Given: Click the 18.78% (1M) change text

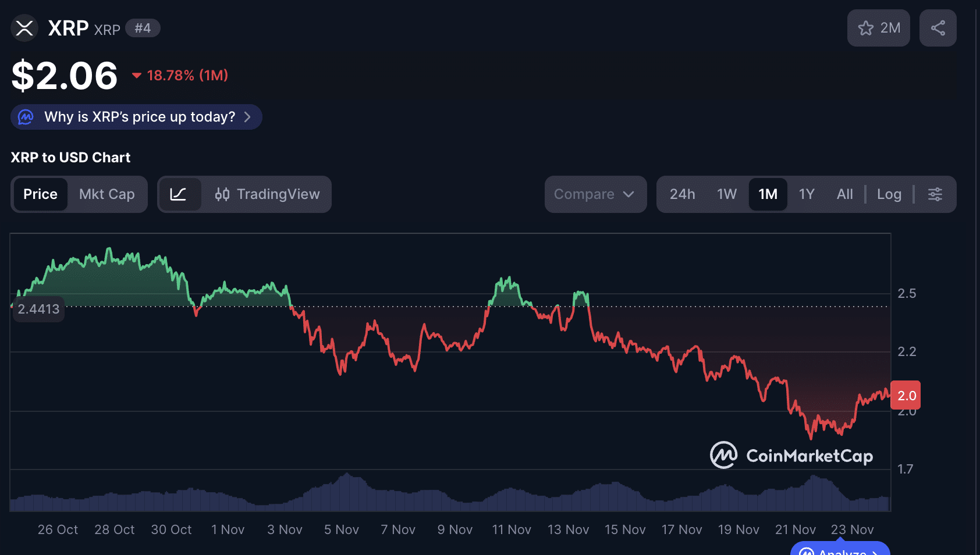Looking at the screenshot, I should [187, 76].
